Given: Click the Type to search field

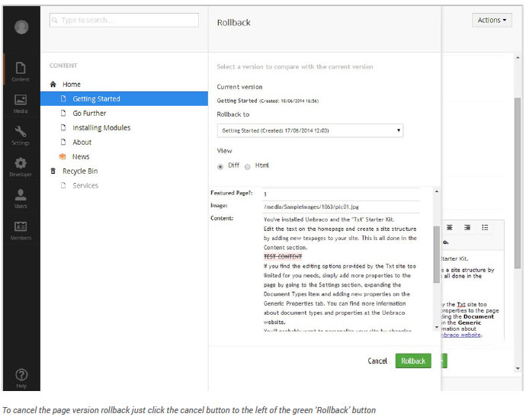Looking at the screenshot, I should [x=124, y=21].
